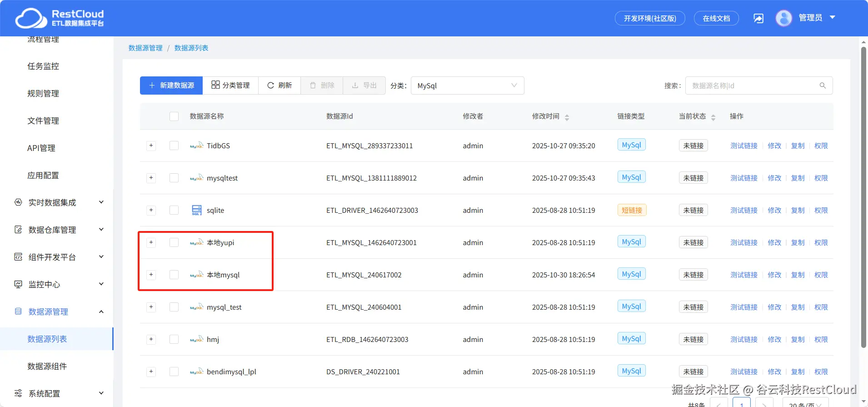Viewport: 868px width, 407px height.
Task: Expand the 本地yupi row details
Action: coord(151,242)
